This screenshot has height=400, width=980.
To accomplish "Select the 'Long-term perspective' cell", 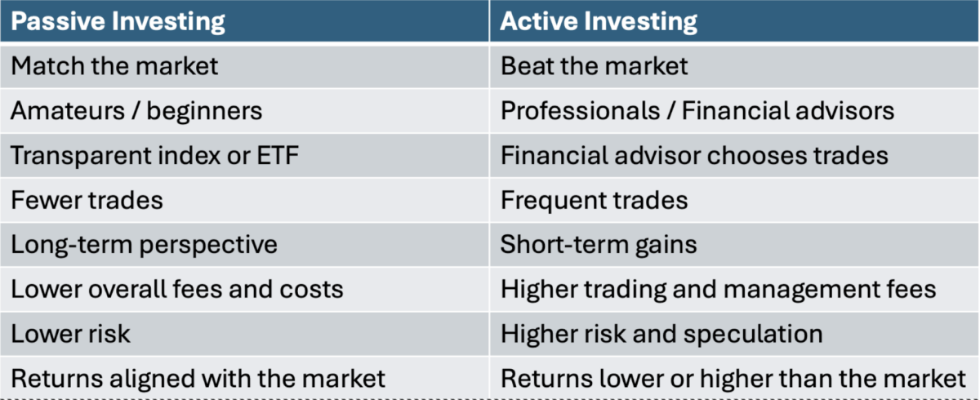I will 244,244.
